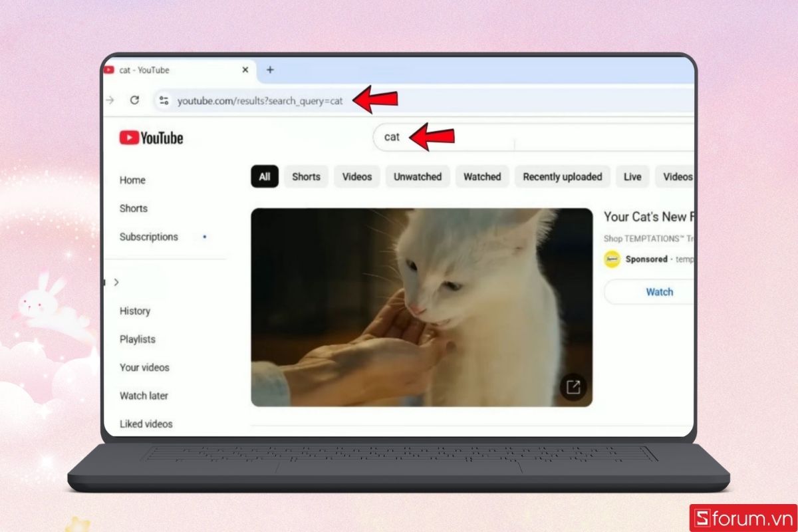Open Home in the sidebar
This screenshot has height=532, width=798.
(x=132, y=180)
